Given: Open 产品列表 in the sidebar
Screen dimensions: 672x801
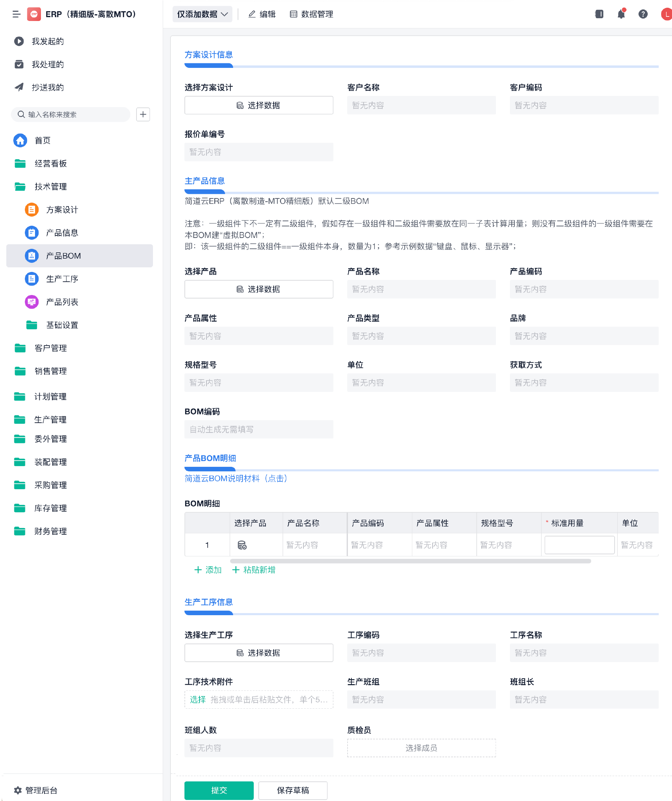Looking at the screenshot, I should (62, 302).
